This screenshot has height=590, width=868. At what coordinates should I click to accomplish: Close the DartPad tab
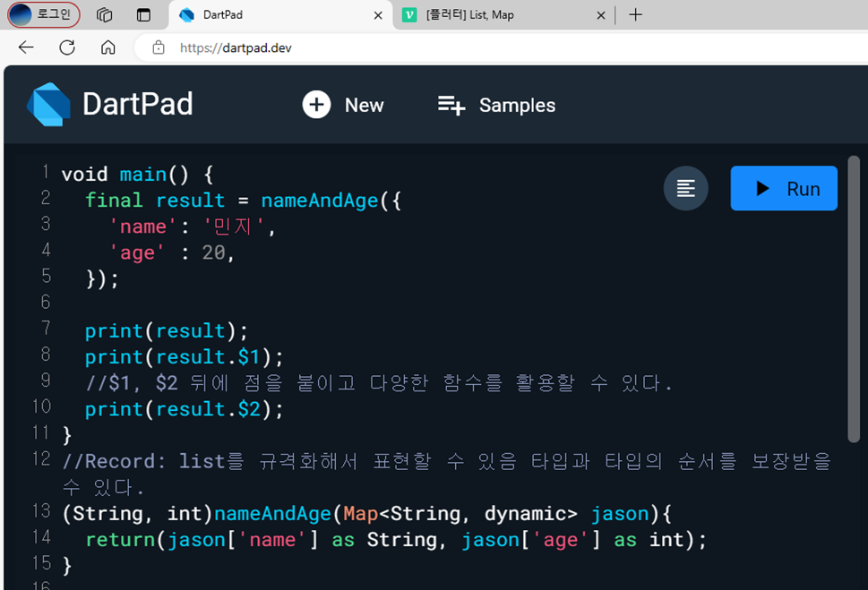(378, 15)
